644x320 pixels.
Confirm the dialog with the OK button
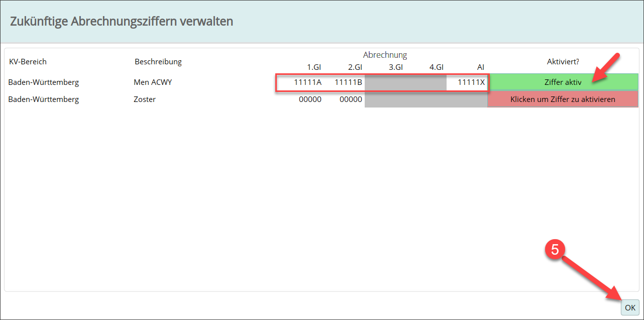pos(630,307)
